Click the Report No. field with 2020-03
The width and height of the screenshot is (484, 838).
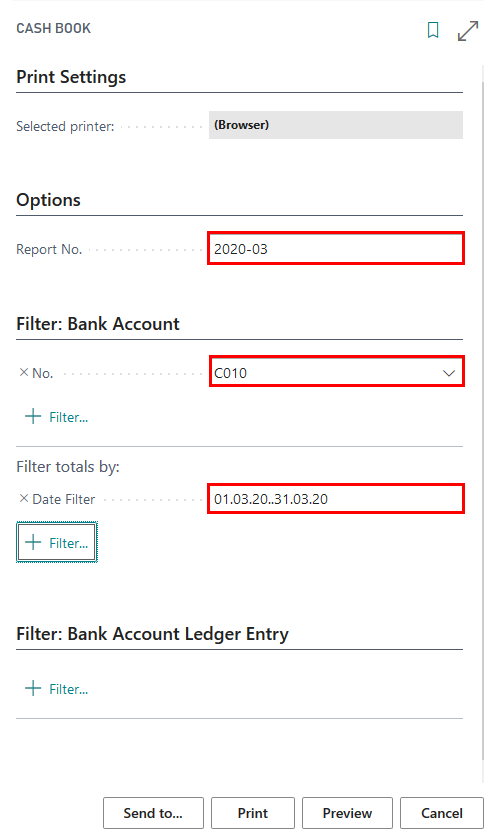336,249
